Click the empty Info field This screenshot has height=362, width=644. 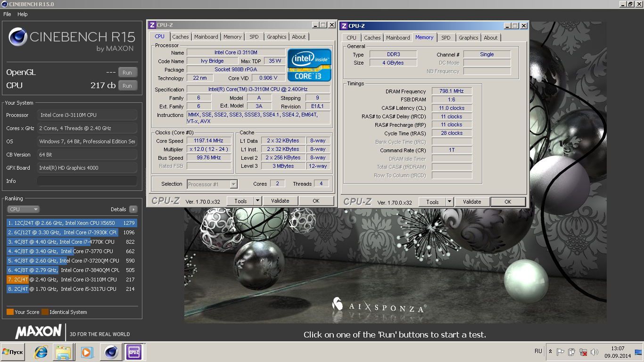[87, 181]
